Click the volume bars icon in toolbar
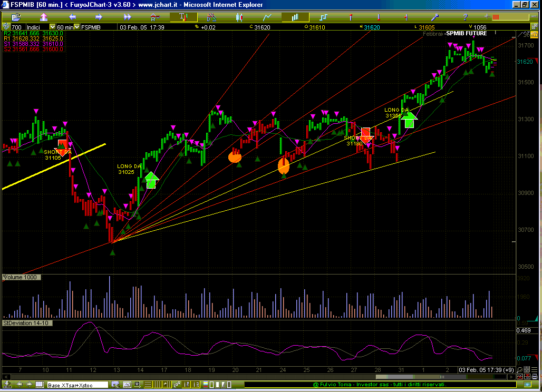Screen dimensions: 542x392 click(295, 17)
